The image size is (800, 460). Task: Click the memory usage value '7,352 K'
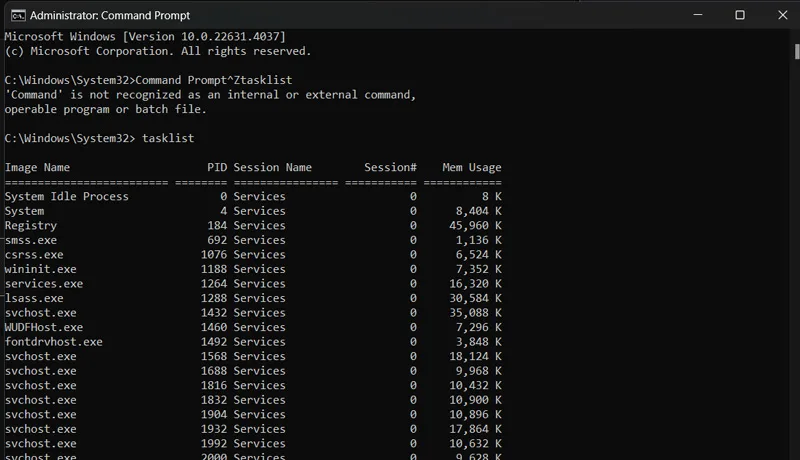coord(479,269)
